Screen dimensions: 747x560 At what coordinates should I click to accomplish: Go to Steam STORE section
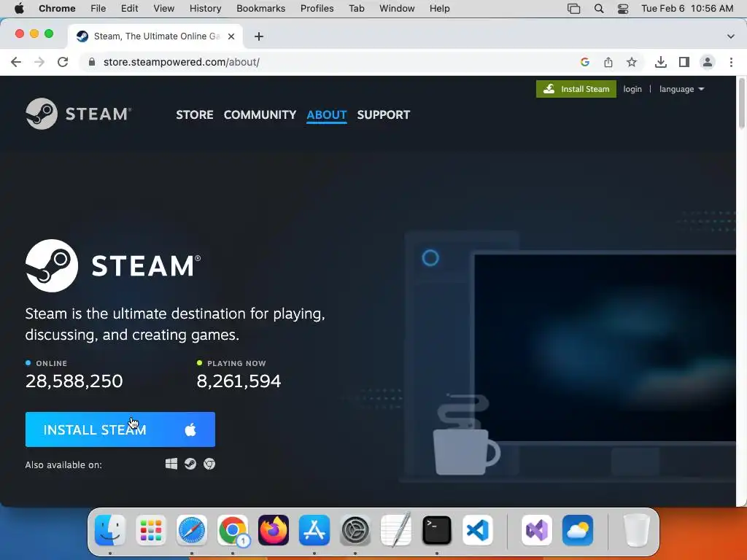(195, 114)
